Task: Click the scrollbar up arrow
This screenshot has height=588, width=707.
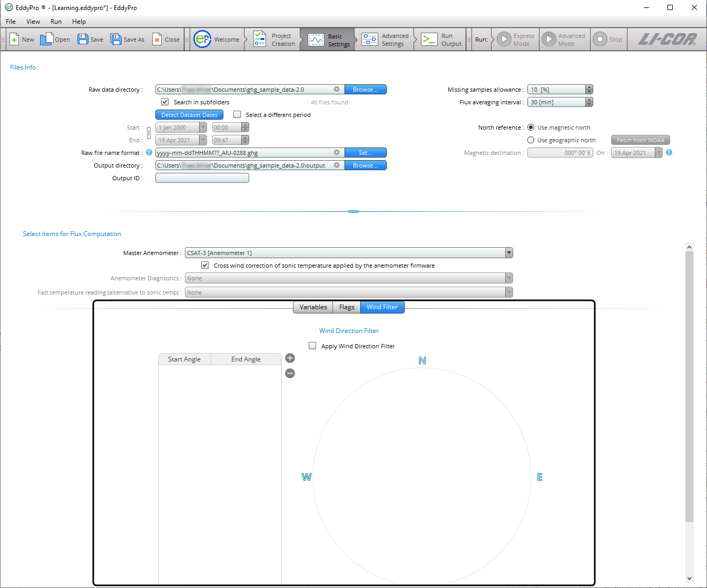Action: (x=689, y=247)
